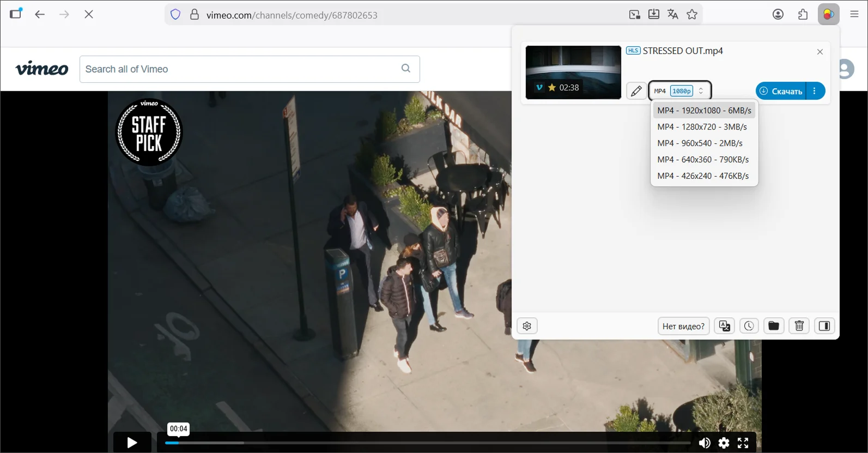Image resolution: width=868 pixels, height=453 pixels.
Task: Open the MP4 1080p quality dropdown
Action: click(x=679, y=91)
